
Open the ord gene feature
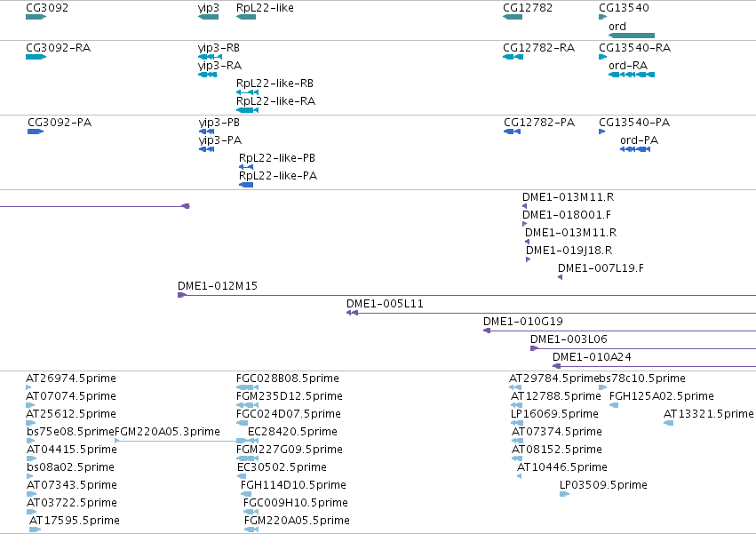632,36
